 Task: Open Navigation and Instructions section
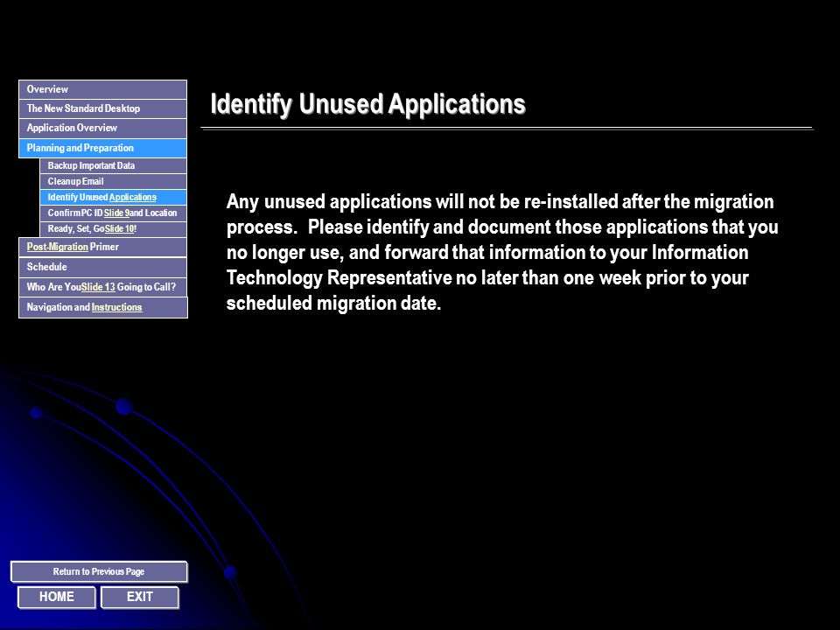pyautogui.click(x=103, y=307)
